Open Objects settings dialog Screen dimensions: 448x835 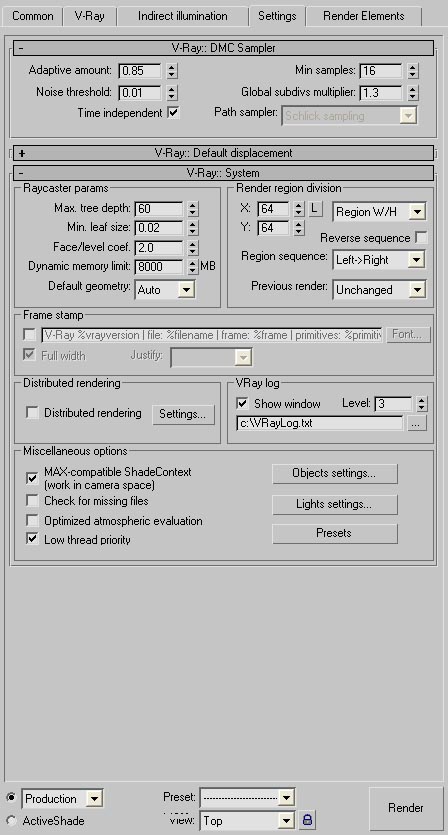point(335,473)
